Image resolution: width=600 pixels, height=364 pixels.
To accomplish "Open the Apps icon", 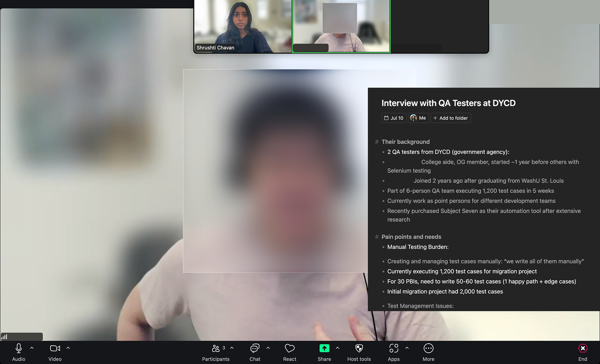I will [394, 348].
